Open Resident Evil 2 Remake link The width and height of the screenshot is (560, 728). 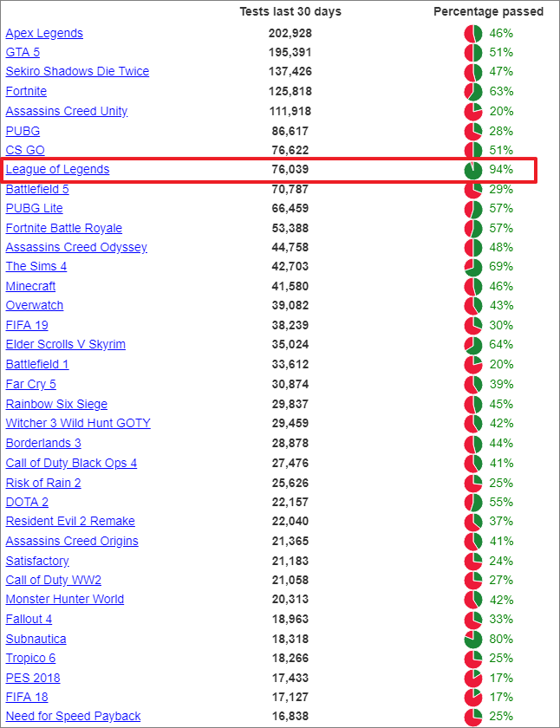click(x=70, y=522)
